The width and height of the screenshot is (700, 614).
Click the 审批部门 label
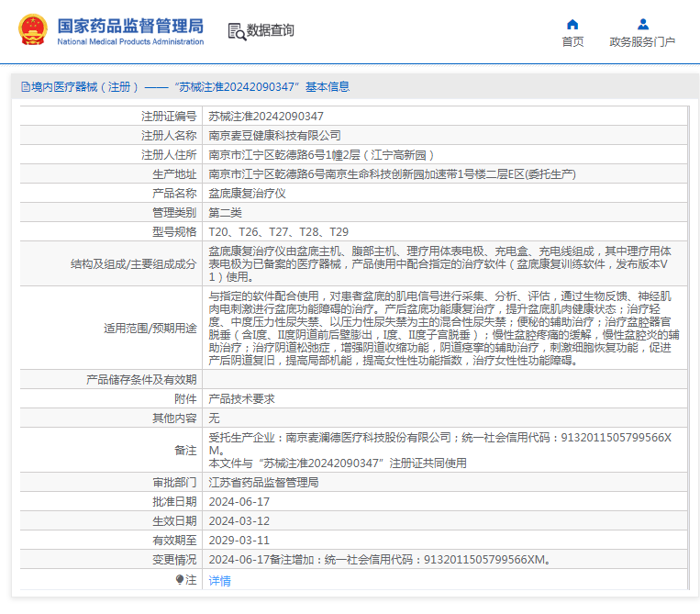pos(174,482)
